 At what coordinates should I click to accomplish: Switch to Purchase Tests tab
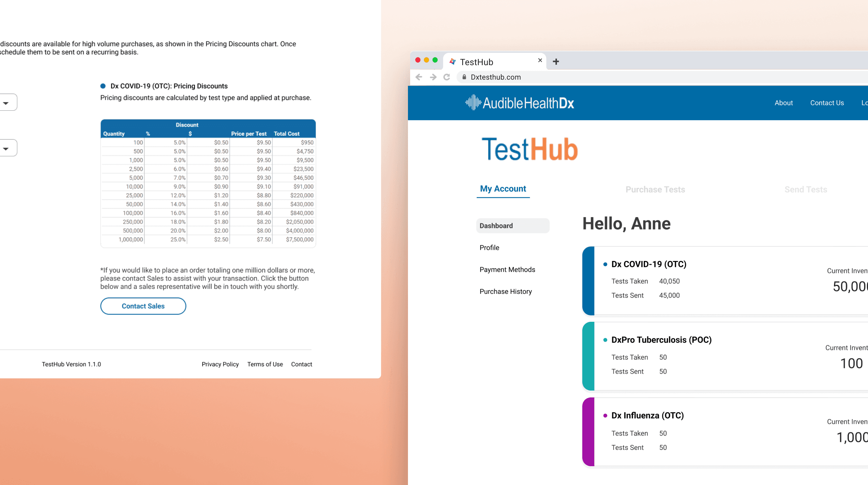tap(655, 189)
